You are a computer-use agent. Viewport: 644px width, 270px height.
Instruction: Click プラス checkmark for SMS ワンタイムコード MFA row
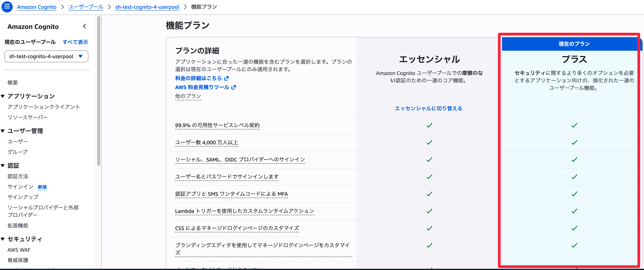tap(574, 194)
